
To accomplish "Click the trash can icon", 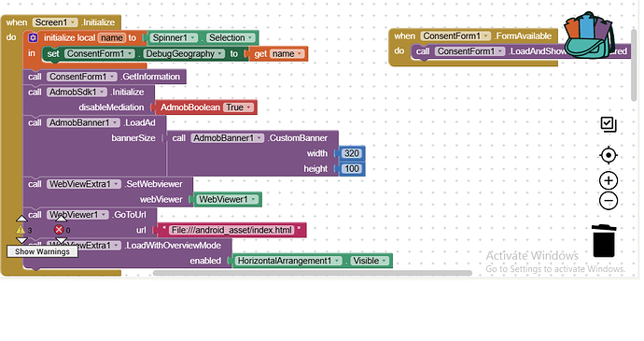I will (x=604, y=241).
